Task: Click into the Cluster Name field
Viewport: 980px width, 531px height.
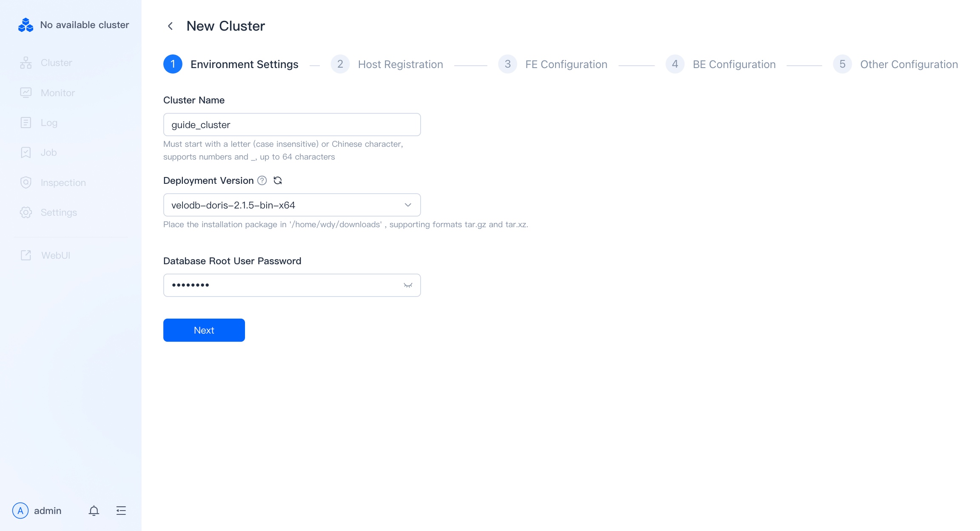Action: (292, 125)
